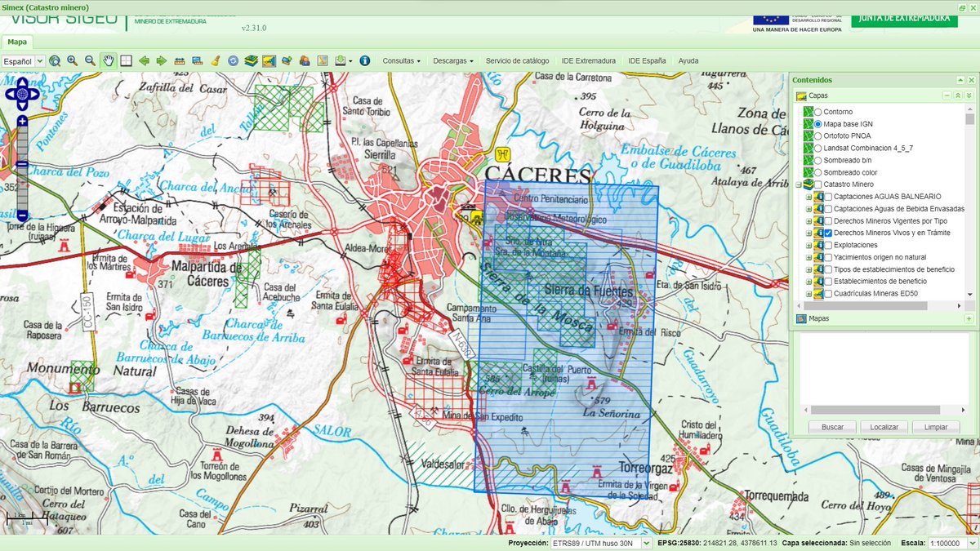Click the globe center of pan control
The image size is (980, 551).
pyautogui.click(x=22, y=94)
